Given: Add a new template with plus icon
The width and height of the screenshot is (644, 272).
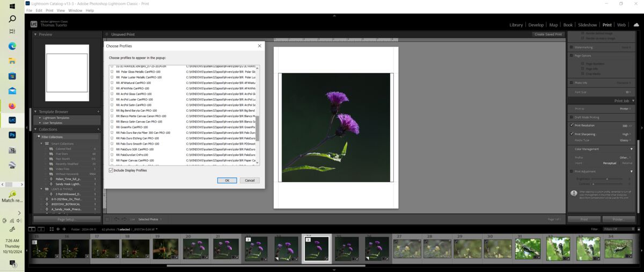Looking at the screenshot, I should [98, 112].
